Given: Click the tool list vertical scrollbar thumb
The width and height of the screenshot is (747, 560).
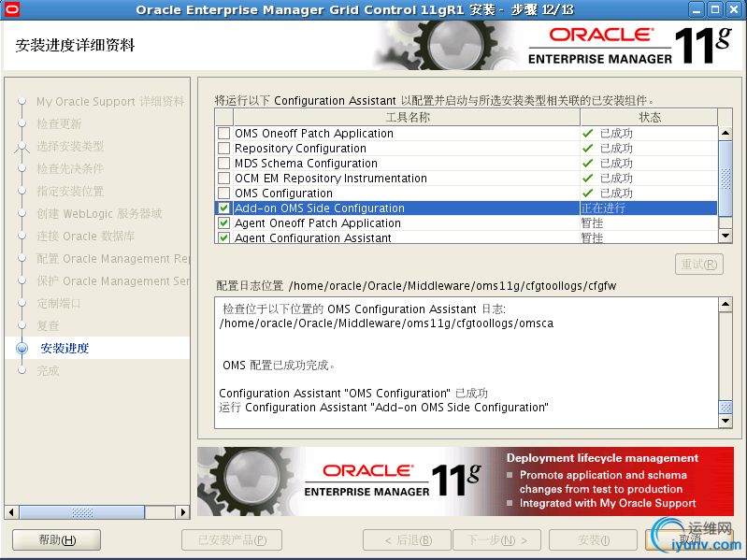Looking at the screenshot, I should coord(725,179).
